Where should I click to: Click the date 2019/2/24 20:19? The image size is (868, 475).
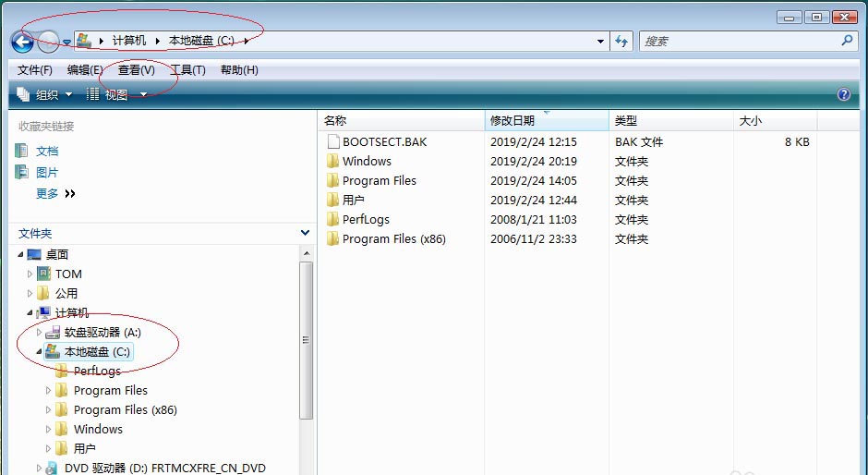click(534, 162)
